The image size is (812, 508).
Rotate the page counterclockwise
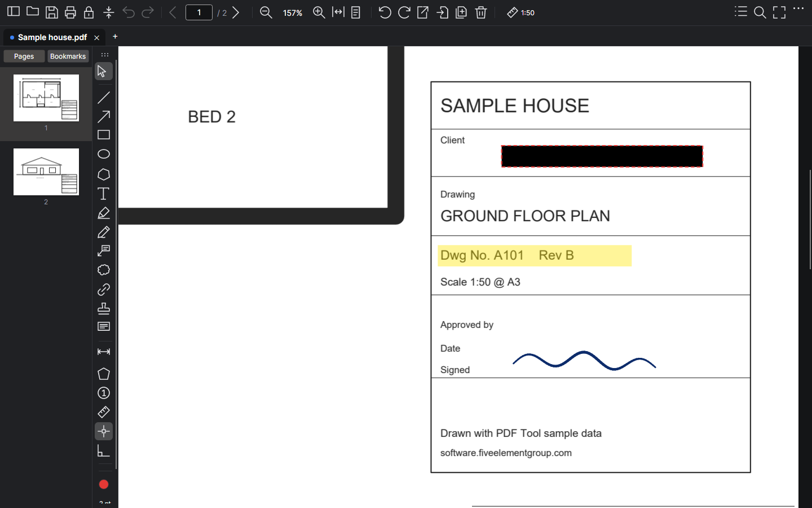click(x=385, y=12)
